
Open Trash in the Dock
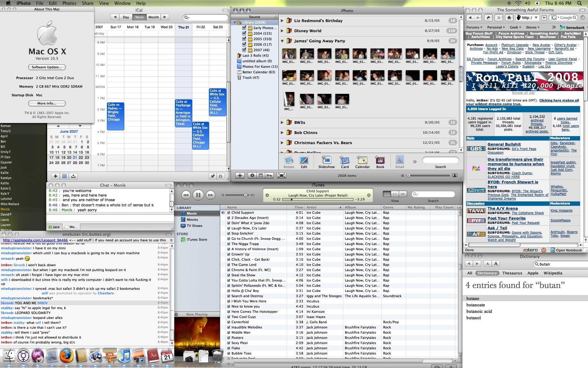218,356
